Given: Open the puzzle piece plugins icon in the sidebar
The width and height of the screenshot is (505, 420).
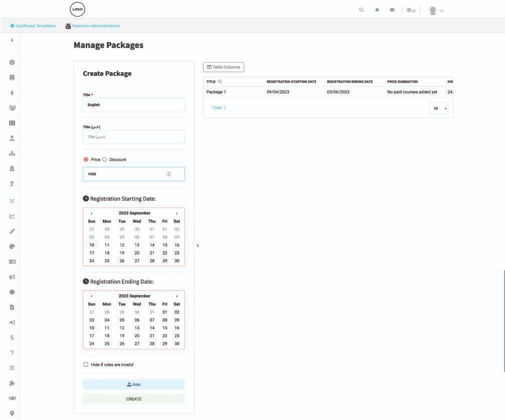Looking at the screenshot, I should tap(12, 383).
